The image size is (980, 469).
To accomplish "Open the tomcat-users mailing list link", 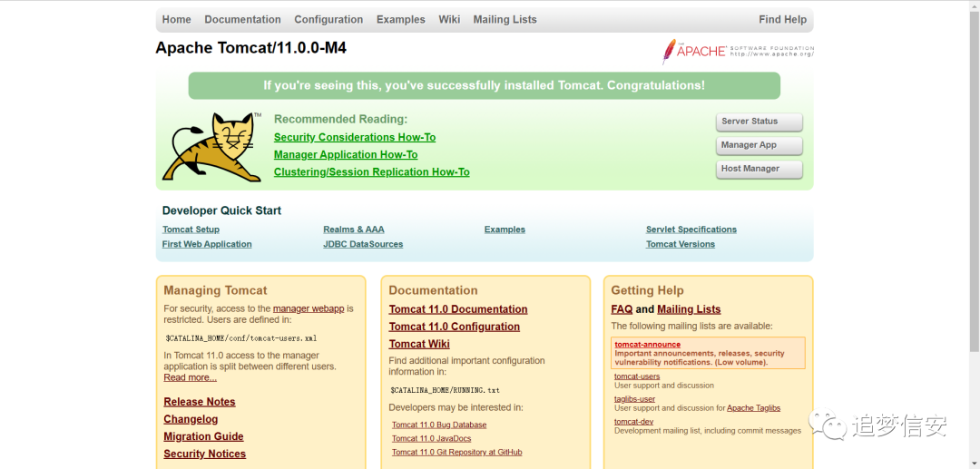I will pos(637,376).
